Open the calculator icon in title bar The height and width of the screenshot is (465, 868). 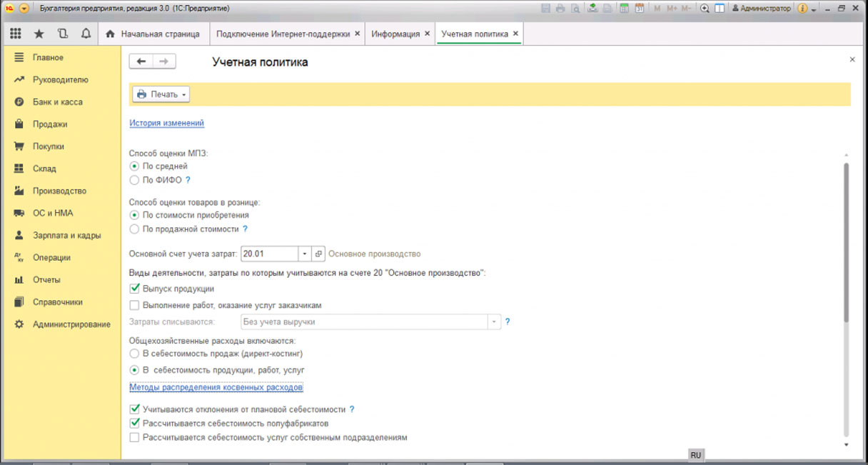click(x=624, y=9)
